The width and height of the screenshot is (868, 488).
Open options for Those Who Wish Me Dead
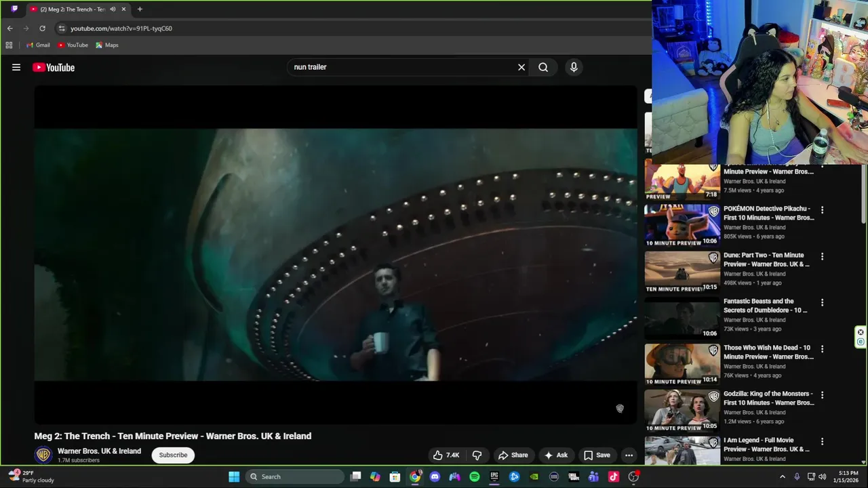click(822, 349)
